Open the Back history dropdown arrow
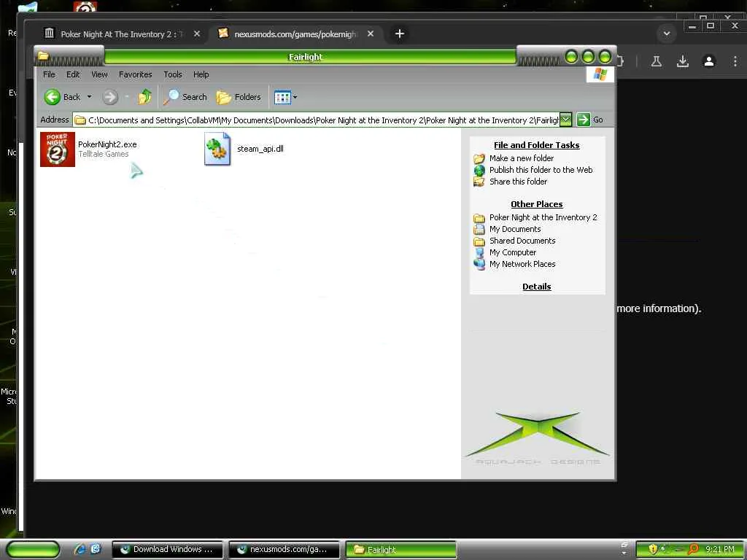 90,97
